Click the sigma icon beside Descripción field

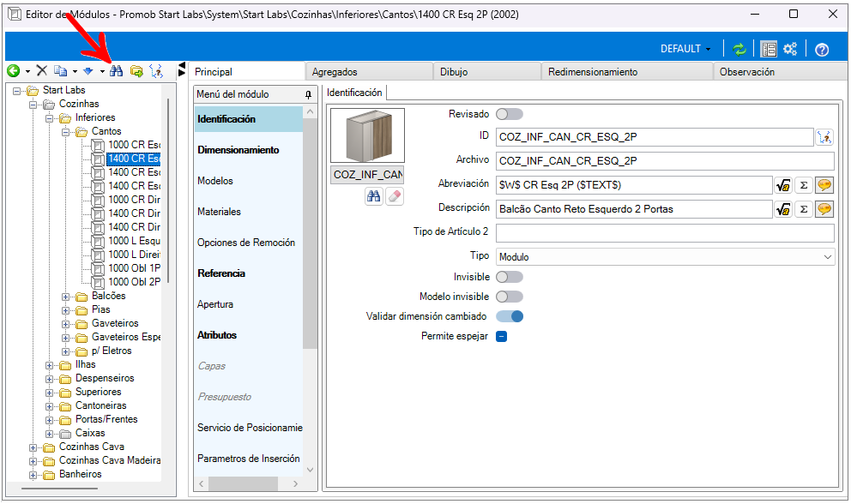tap(803, 209)
